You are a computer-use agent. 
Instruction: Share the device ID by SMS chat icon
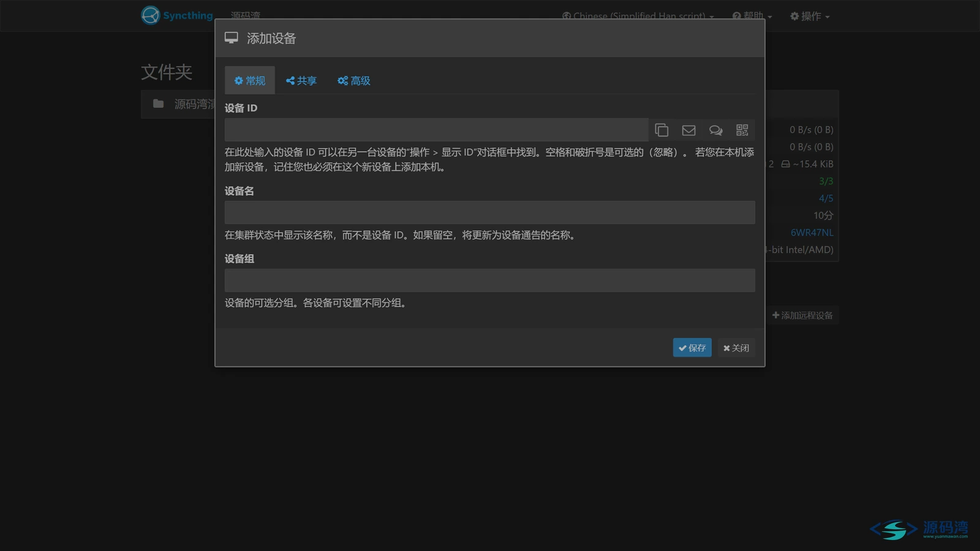click(x=715, y=130)
